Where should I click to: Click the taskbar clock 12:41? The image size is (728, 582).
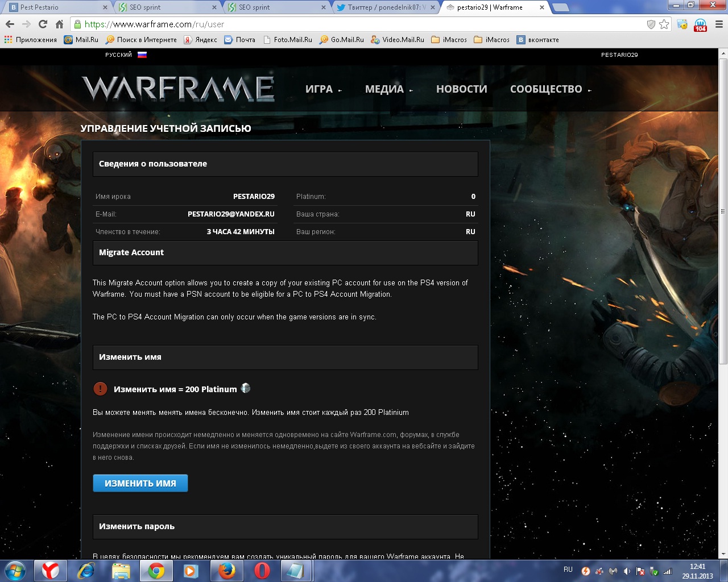697,567
